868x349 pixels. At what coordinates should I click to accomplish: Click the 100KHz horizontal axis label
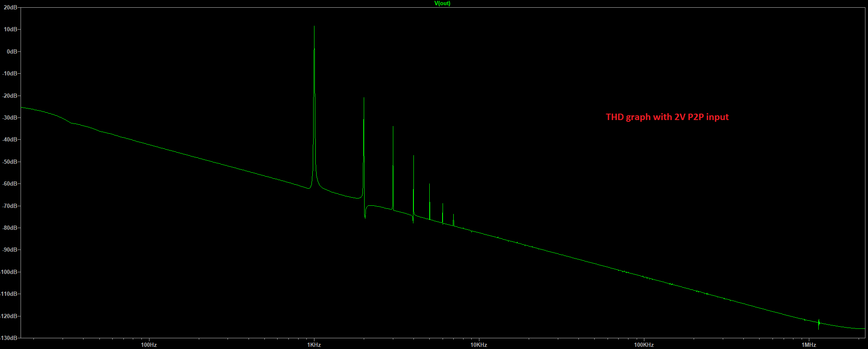(644, 345)
